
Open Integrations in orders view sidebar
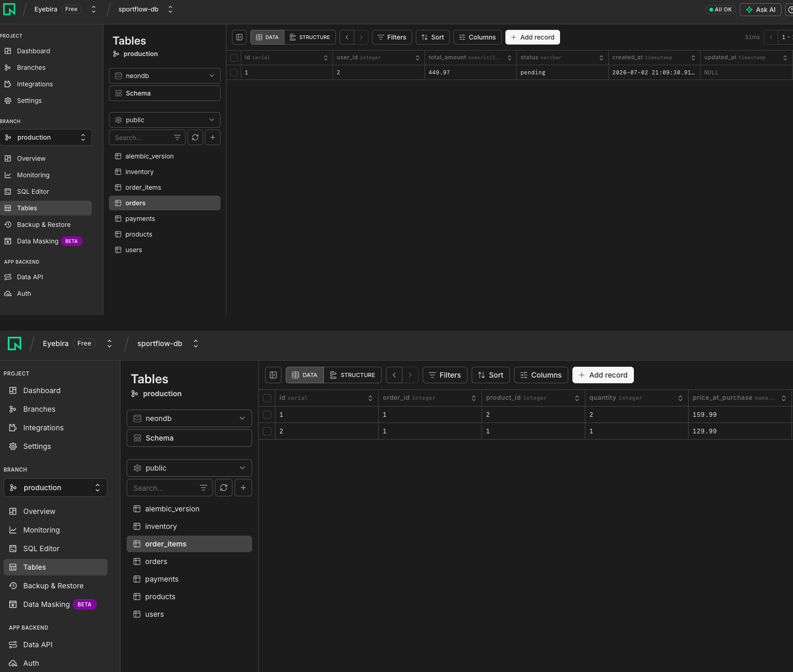pyautogui.click(x=35, y=84)
